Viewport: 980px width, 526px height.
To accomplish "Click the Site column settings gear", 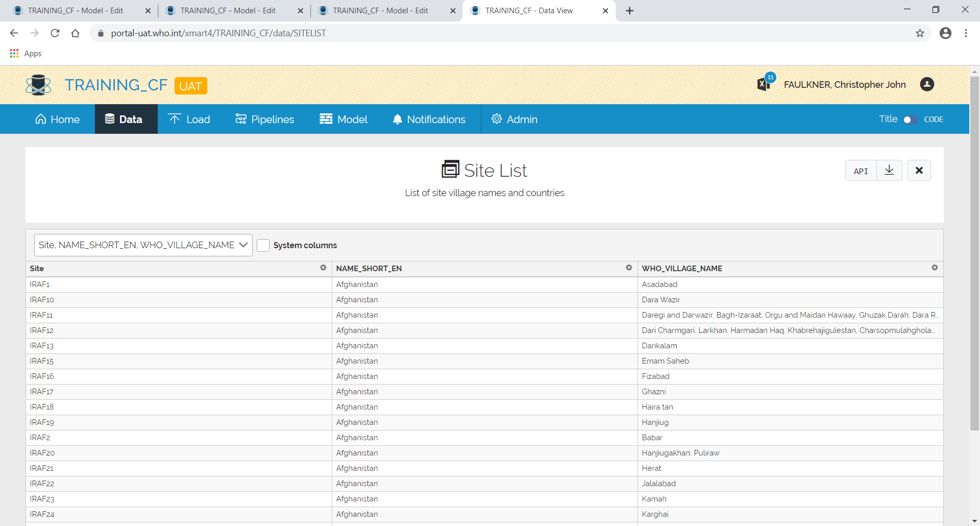I will (x=324, y=268).
